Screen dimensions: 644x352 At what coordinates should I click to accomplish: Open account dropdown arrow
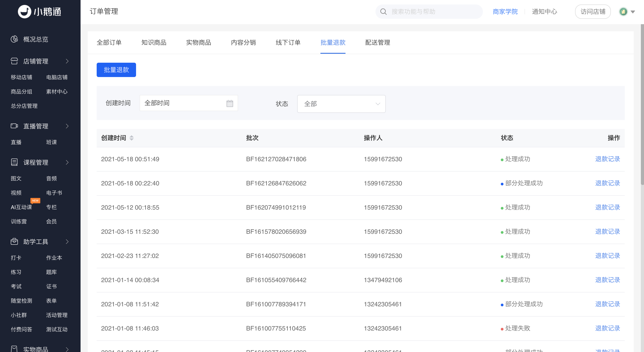click(633, 12)
